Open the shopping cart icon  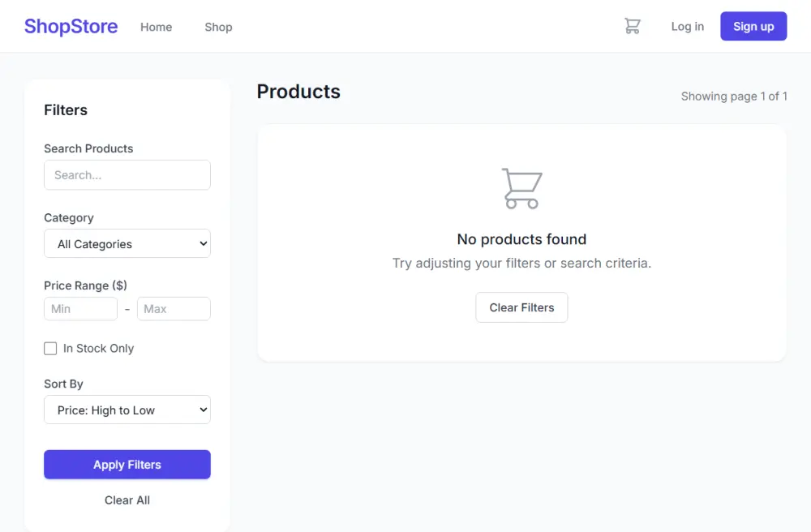633,26
